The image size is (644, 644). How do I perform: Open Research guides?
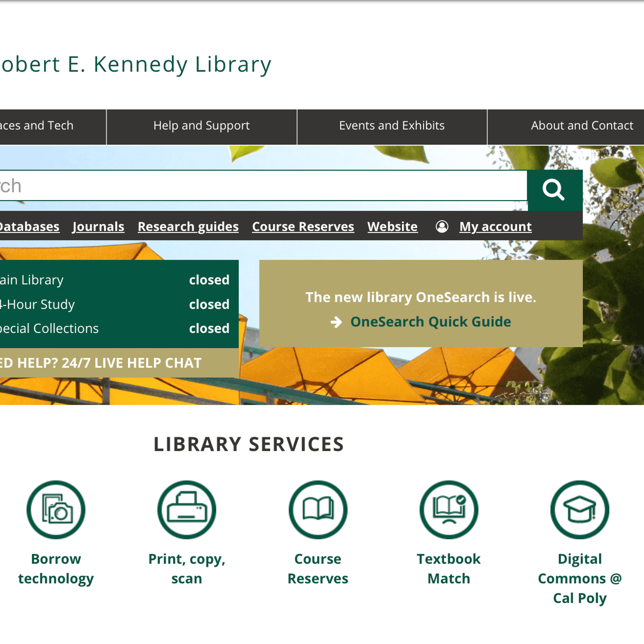point(188,227)
